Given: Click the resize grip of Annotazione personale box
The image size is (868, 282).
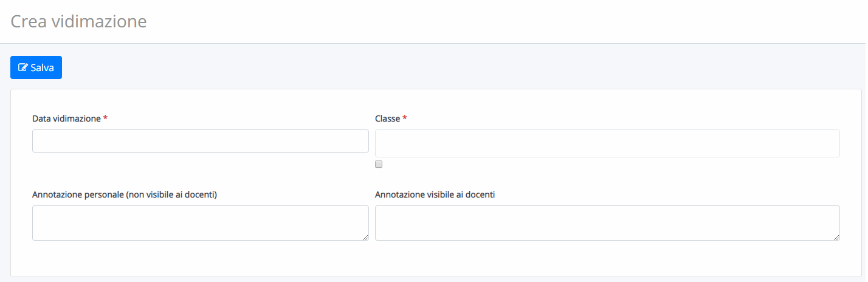Looking at the screenshot, I should pyautogui.click(x=365, y=237).
